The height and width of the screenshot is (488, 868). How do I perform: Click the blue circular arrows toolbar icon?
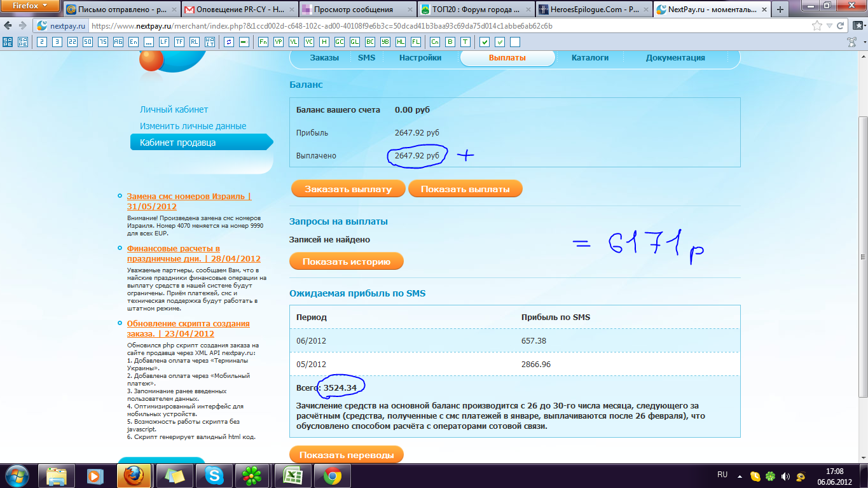click(x=229, y=42)
